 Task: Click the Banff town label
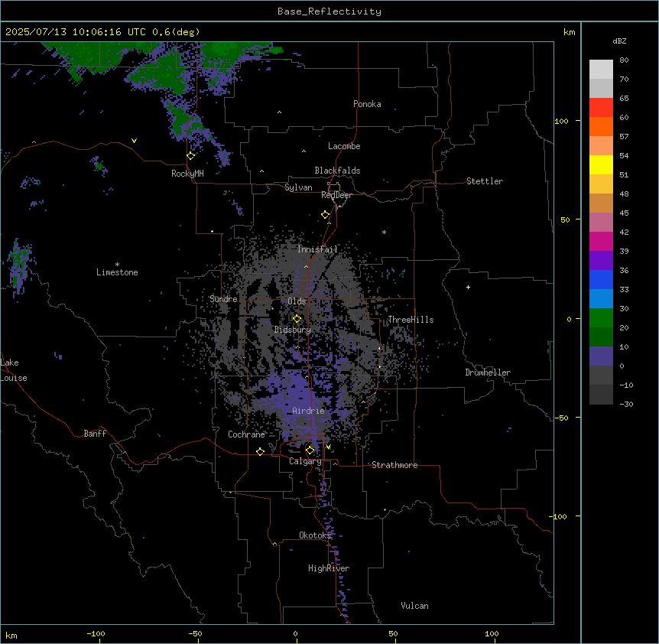click(x=95, y=434)
